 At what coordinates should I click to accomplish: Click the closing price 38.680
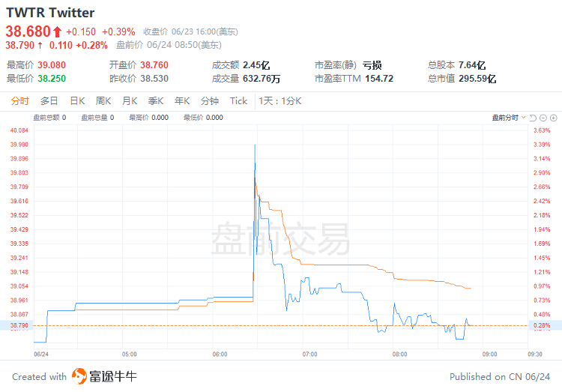(x=28, y=31)
